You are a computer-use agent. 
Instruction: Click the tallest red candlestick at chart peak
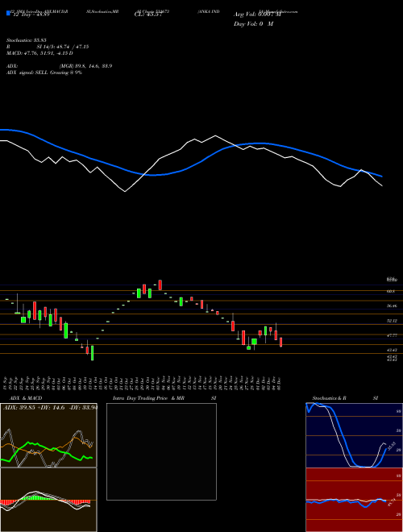(x=160, y=285)
